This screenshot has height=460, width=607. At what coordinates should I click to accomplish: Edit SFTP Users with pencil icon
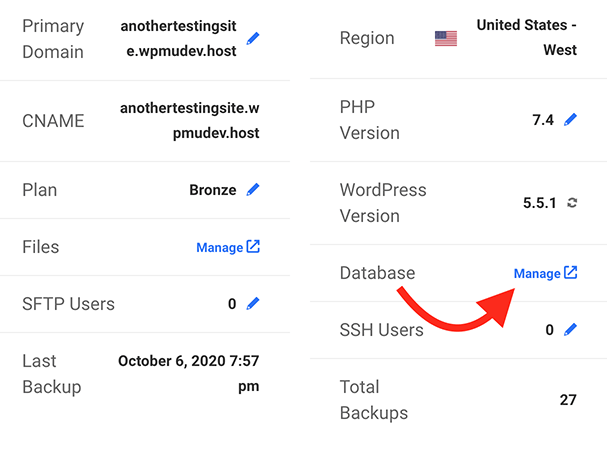253,304
